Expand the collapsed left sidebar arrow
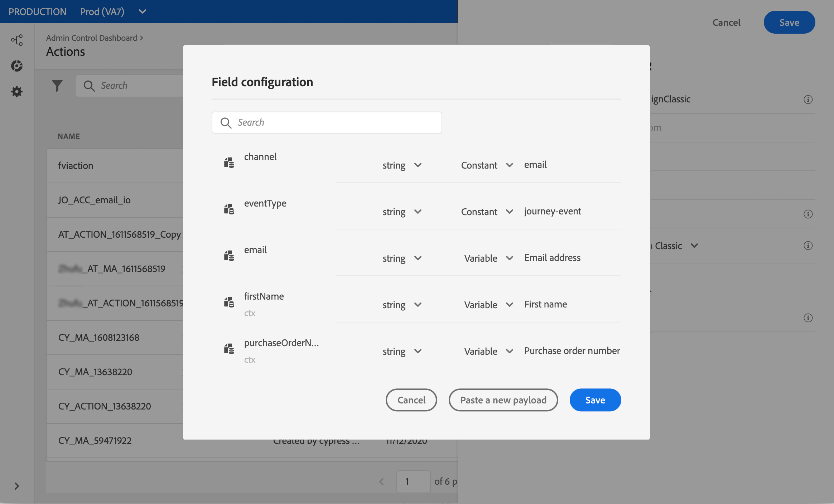834x504 pixels. (x=16, y=486)
